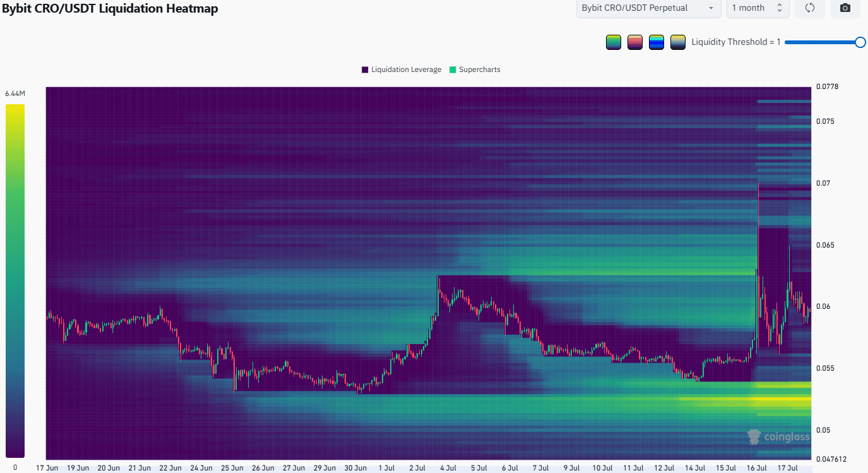Click the 10 Jul date label
Screen dimensions: 868x473
click(602, 468)
